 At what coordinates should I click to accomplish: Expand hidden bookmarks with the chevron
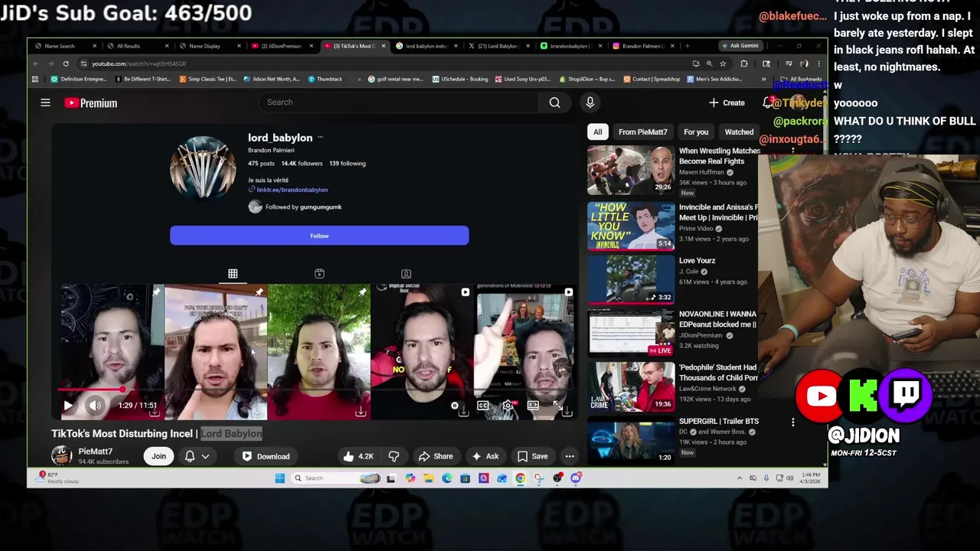coord(763,79)
